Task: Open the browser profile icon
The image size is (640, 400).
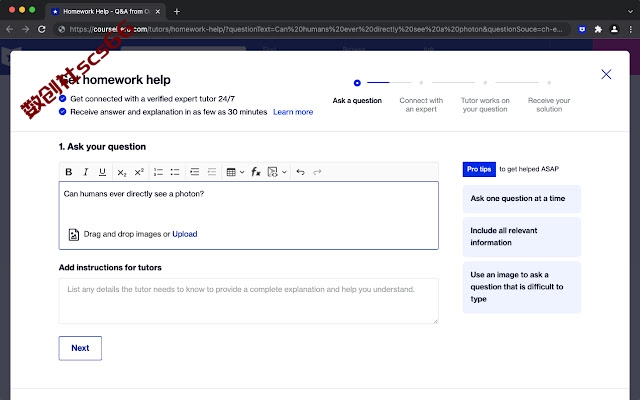Action: (x=614, y=29)
